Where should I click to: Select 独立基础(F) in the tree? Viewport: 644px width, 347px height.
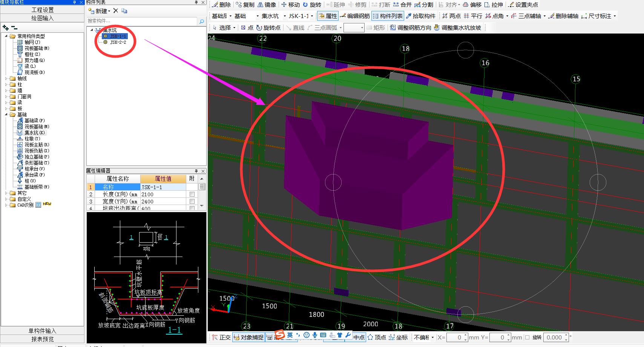coord(37,157)
